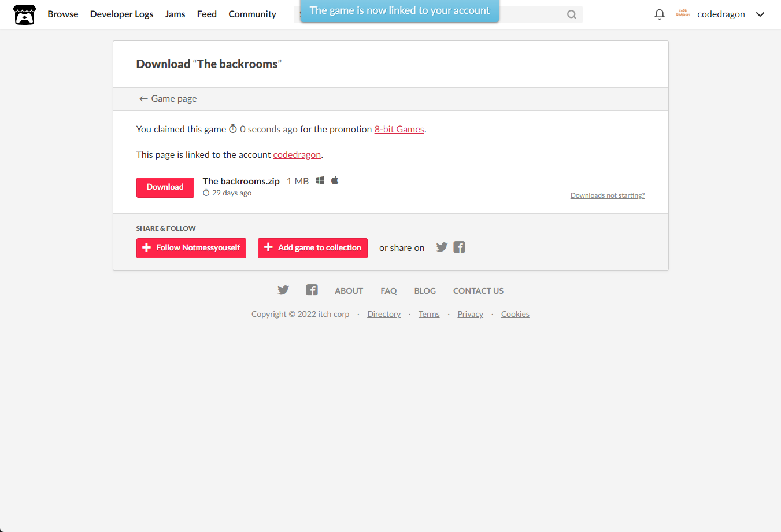
Task: Open codedragon username in header
Action: pos(721,14)
